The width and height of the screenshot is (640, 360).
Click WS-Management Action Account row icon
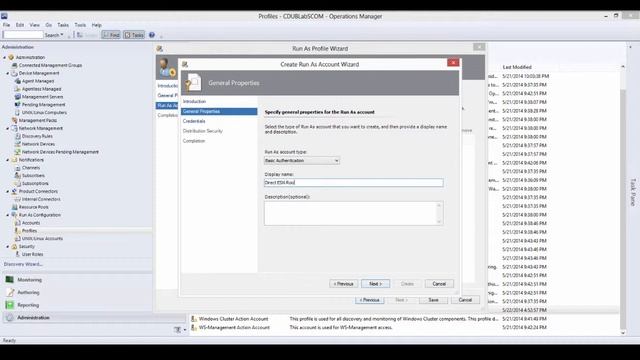(x=194, y=327)
